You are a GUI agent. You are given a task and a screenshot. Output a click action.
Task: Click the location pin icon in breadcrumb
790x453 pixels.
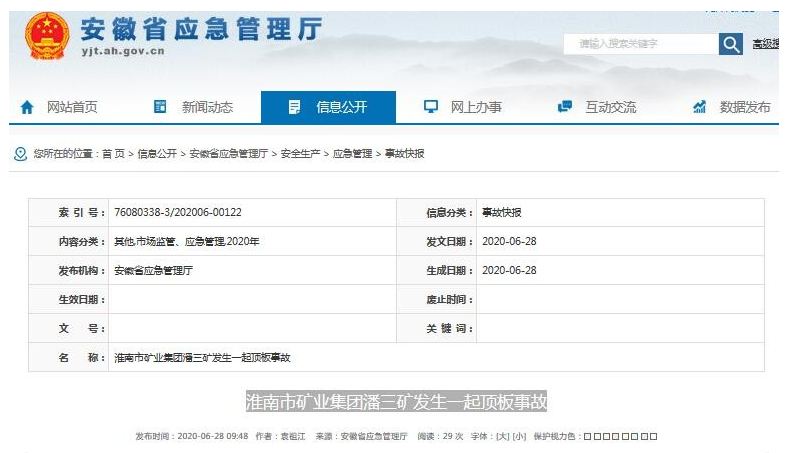[x=20, y=154]
